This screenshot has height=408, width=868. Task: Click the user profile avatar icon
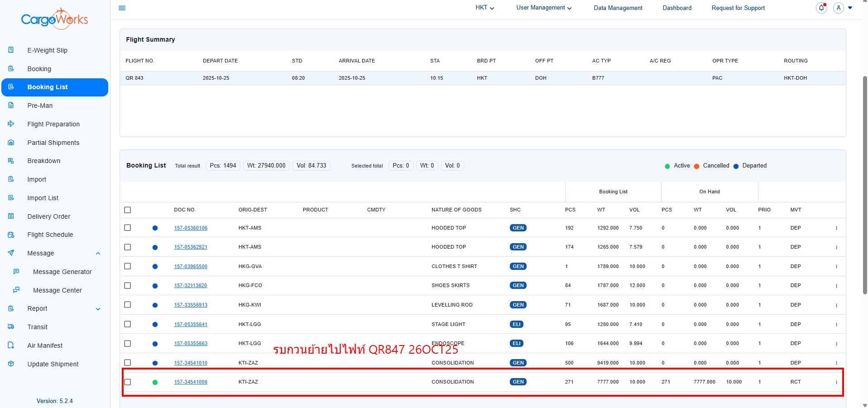[838, 8]
